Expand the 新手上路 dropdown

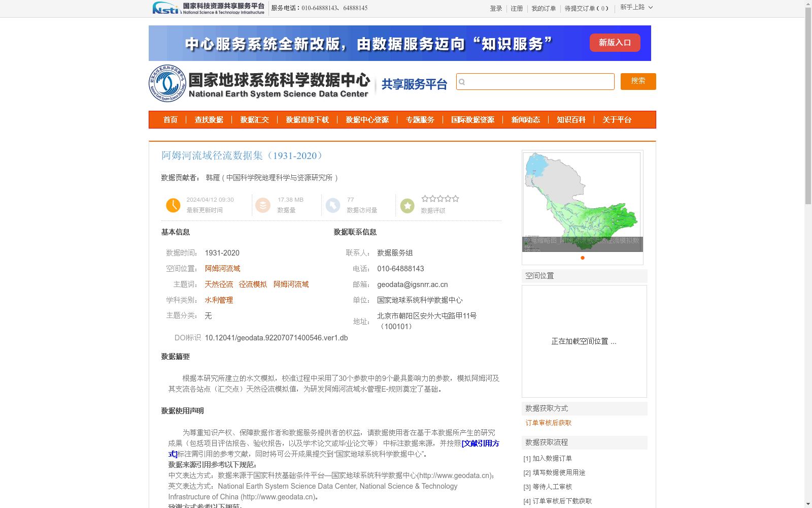636,7
